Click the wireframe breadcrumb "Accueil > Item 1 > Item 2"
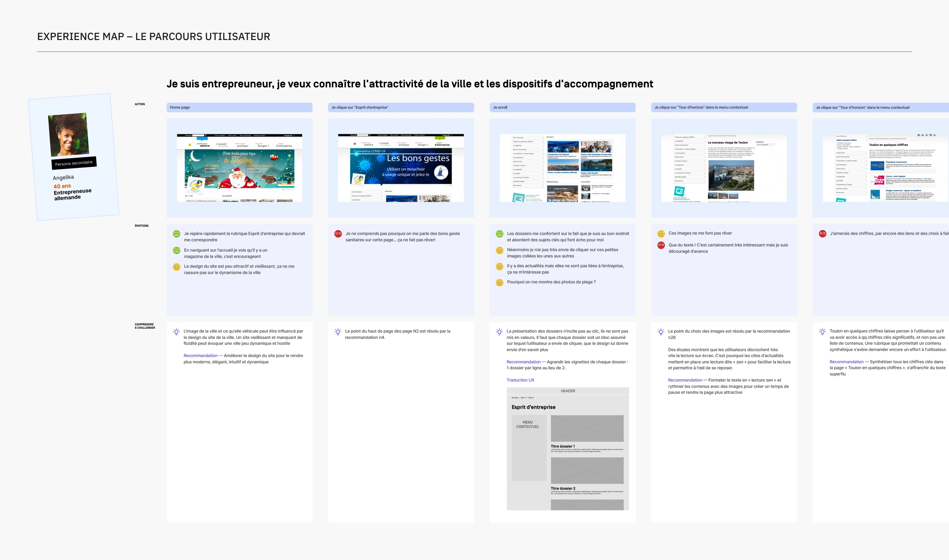 point(523,398)
